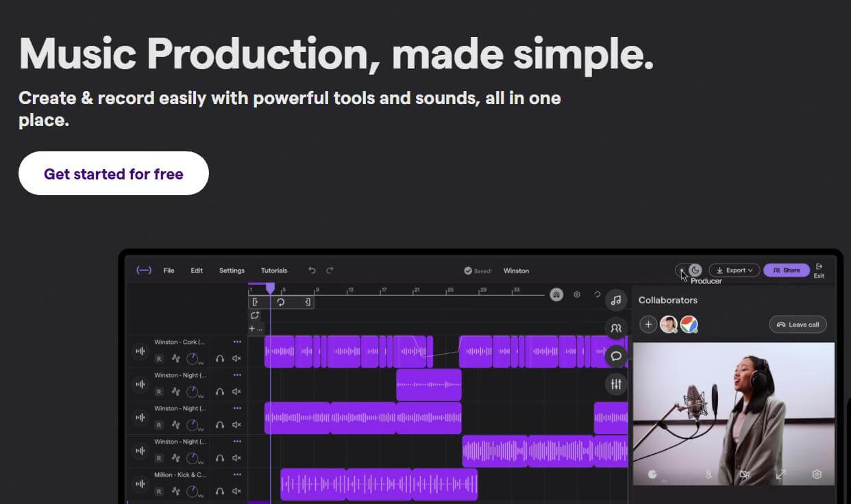Viewport: 851px width, 504px height.
Task: Open the Tutorials menu
Action: pos(273,270)
